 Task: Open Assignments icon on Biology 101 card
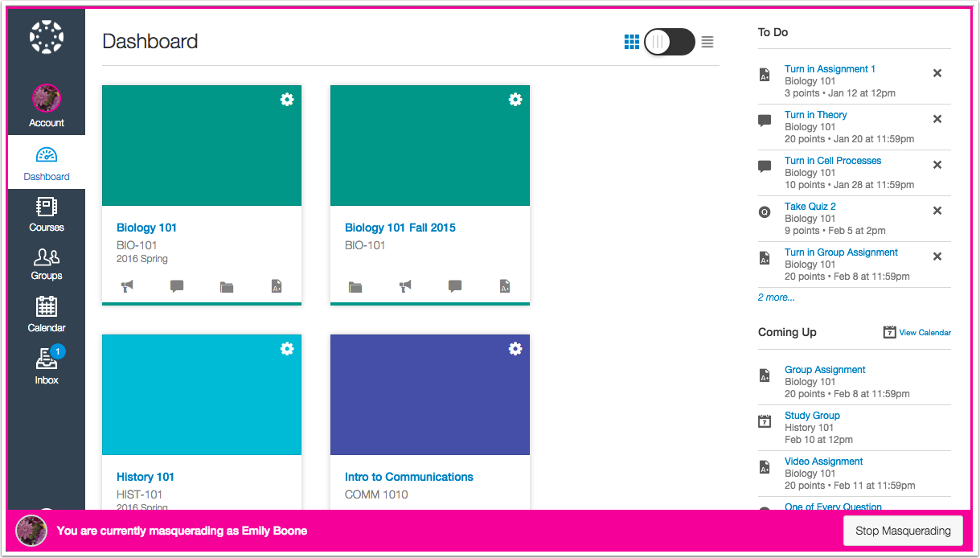tap(277, 286)
